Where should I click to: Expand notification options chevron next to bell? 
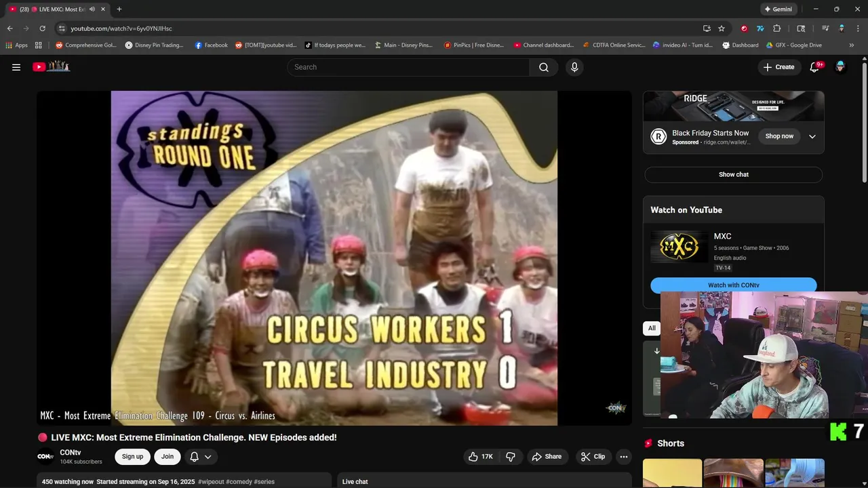click(208, 457)
